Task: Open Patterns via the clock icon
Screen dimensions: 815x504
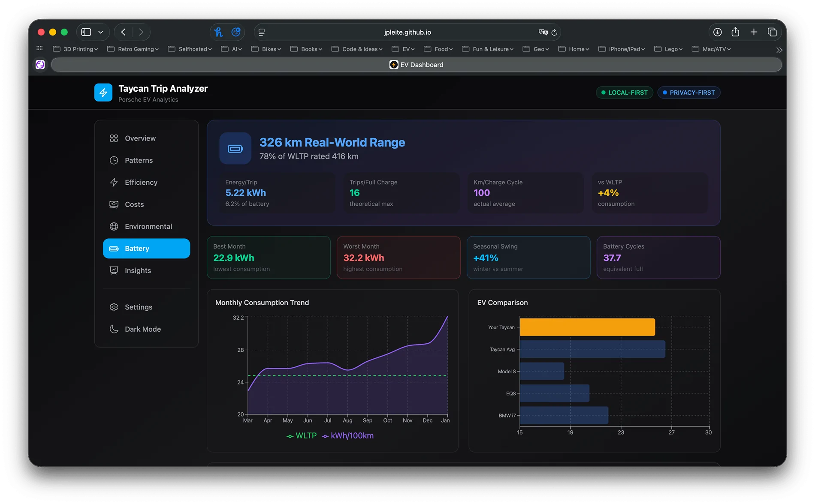Action: (114, 160)
